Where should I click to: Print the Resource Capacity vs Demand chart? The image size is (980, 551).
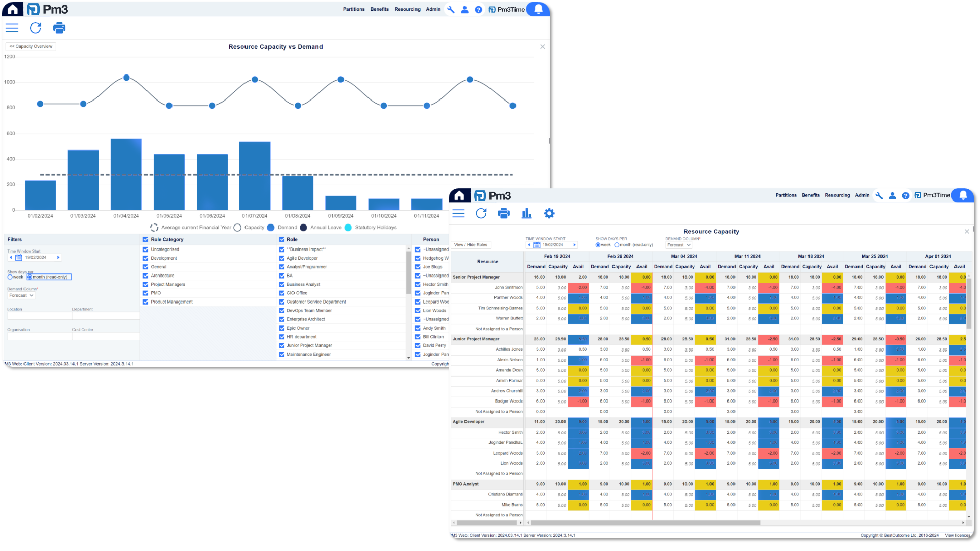click(59, 28)
